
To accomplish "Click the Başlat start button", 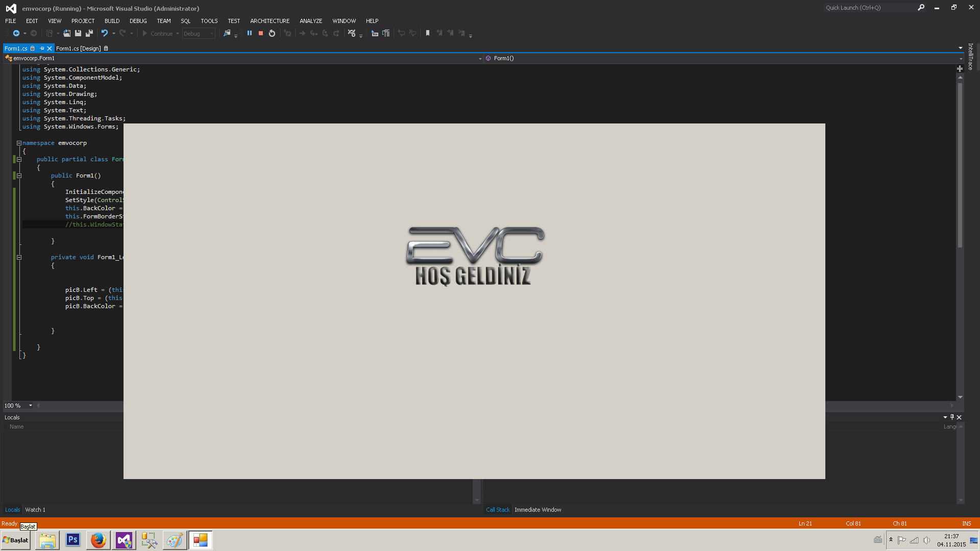I will point(16,540).
